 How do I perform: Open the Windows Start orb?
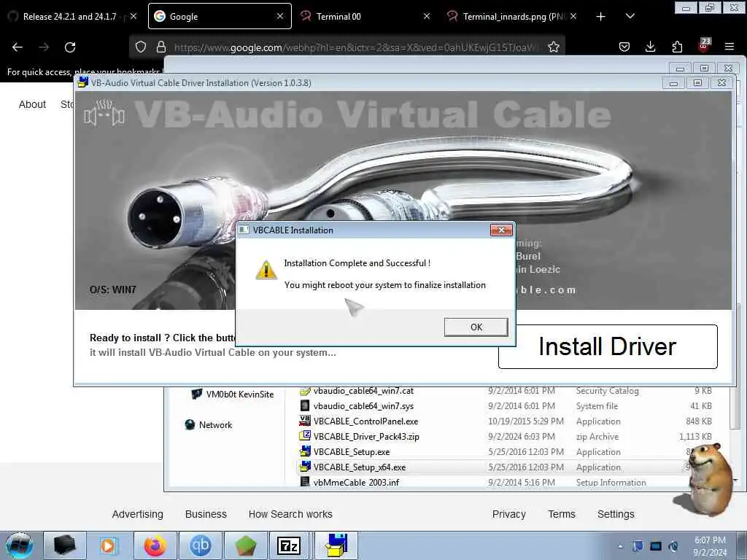point(20,545)
